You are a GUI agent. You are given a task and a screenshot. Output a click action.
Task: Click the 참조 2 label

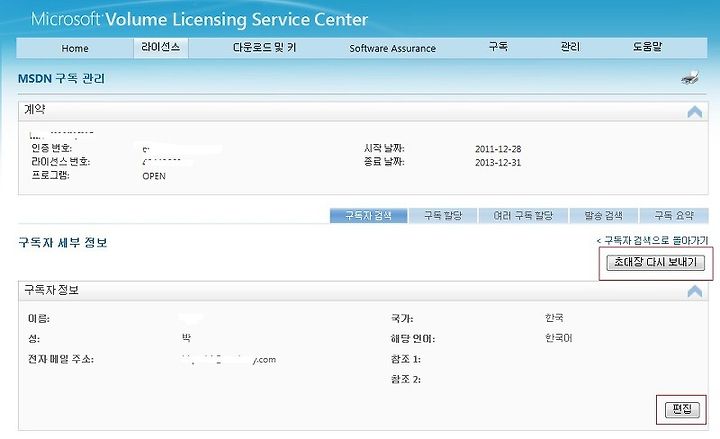[x=405, y=379]
